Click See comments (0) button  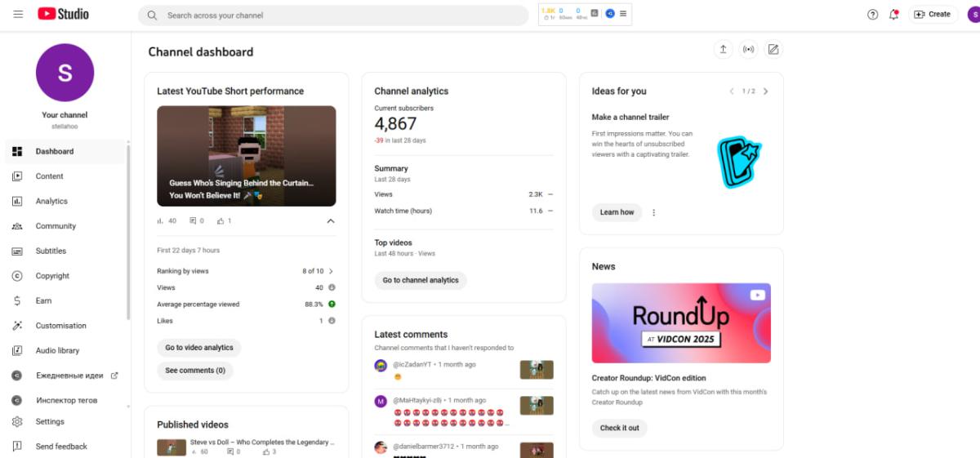(195, 371)
